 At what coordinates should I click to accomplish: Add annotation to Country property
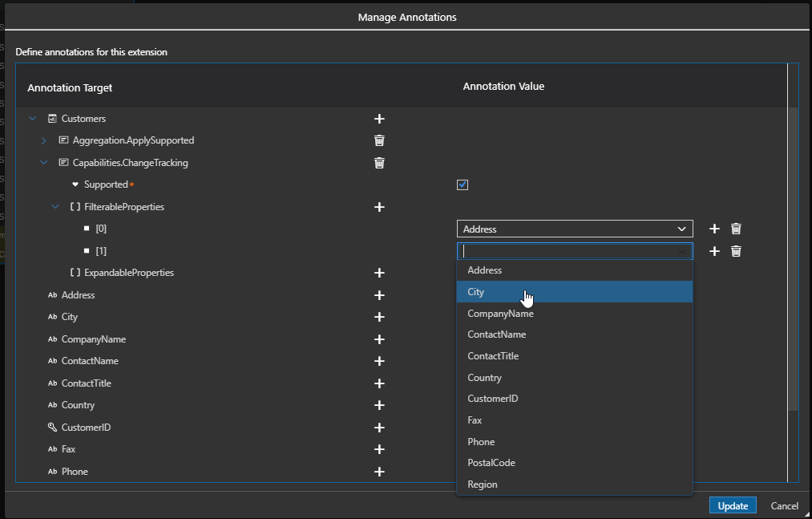tap(379, 405)
